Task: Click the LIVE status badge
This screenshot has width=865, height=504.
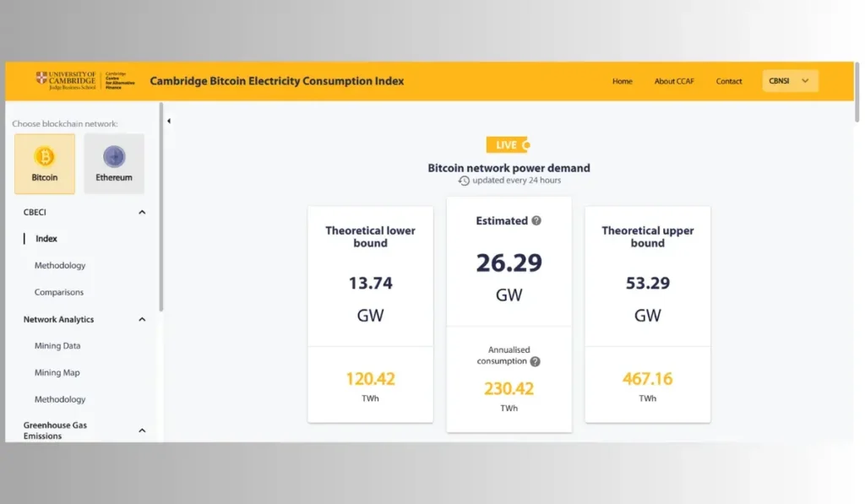Action: tap(509, 144)
